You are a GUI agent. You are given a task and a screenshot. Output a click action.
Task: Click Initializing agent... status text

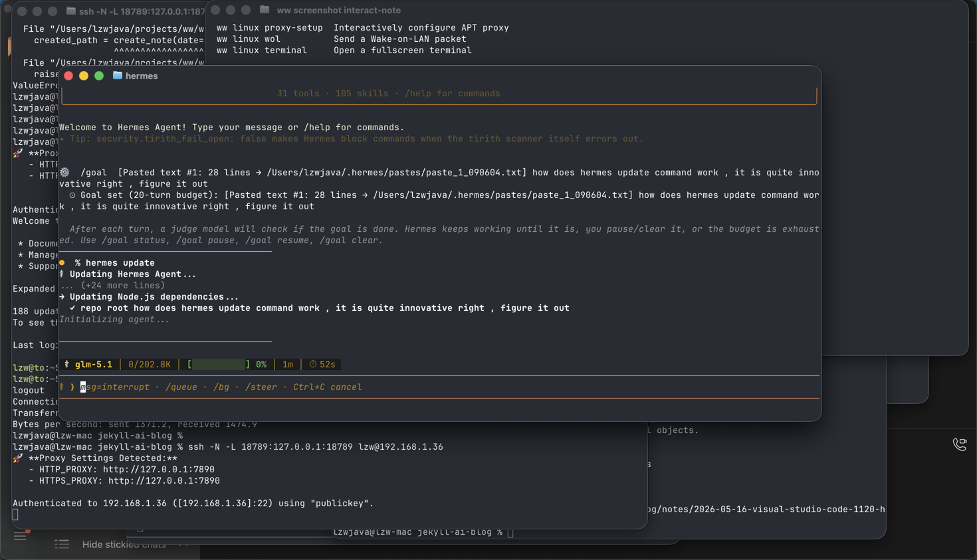tap(114, 319)
